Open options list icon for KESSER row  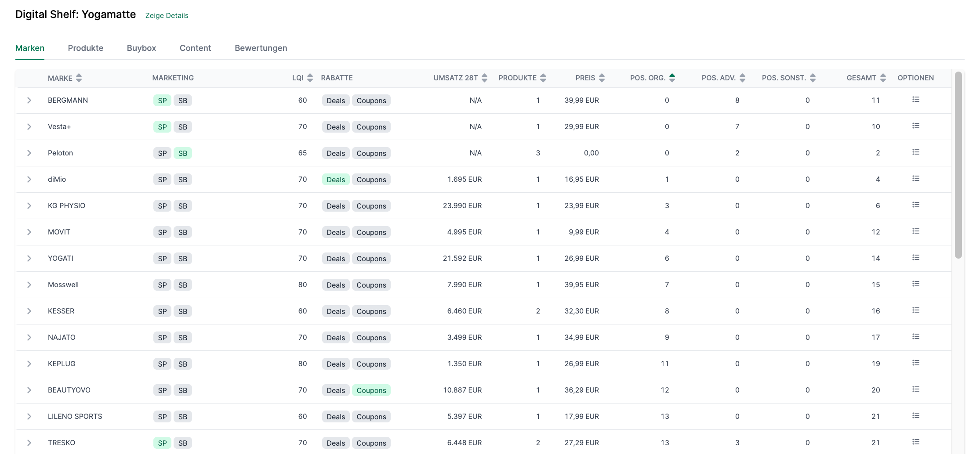pyautogui.click(x=916, y=310)
